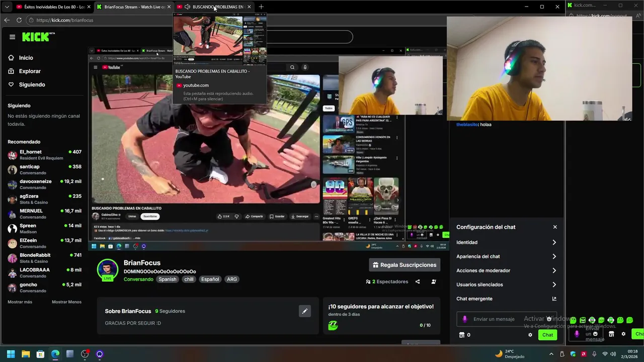Open recommended channel LACOBRAAA
The height and width of the screenshot is (362, 644).
[x=44, y=273]
